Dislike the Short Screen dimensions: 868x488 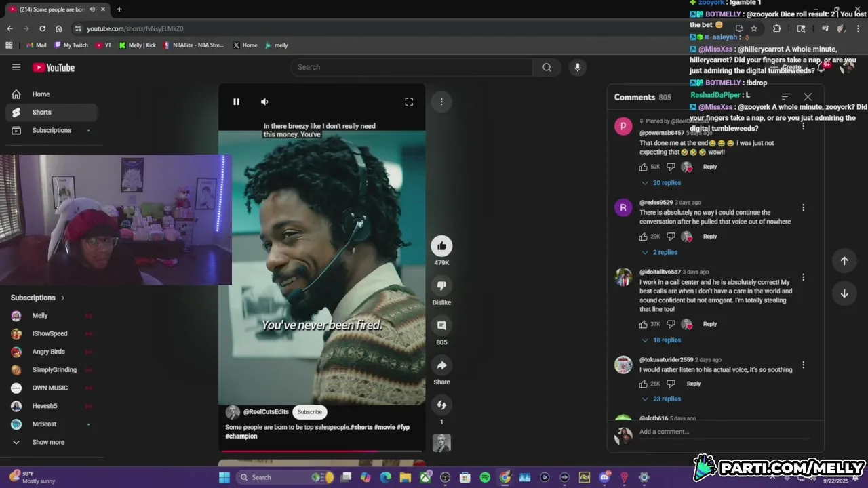point(441,285)
